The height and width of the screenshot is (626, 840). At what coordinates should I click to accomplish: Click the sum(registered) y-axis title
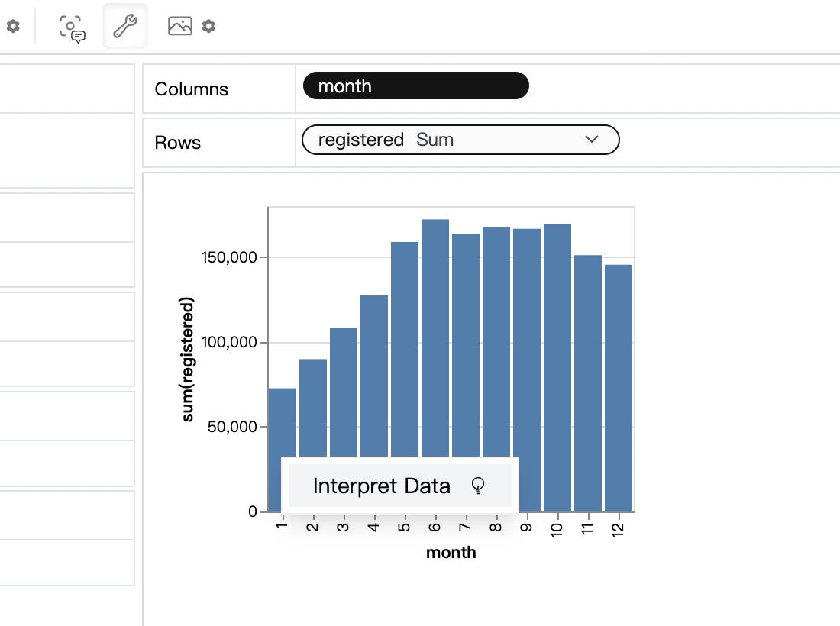pyautogui.click(x=188, y=359)
